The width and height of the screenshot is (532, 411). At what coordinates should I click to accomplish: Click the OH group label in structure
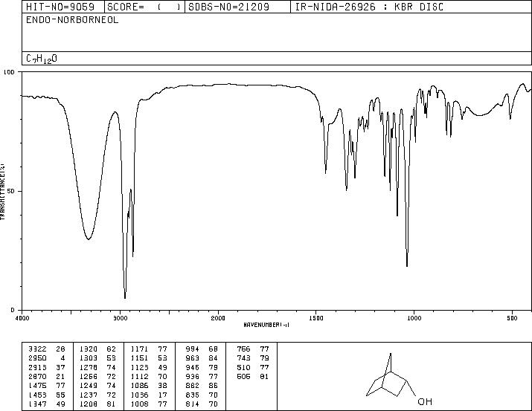point(425,401)
